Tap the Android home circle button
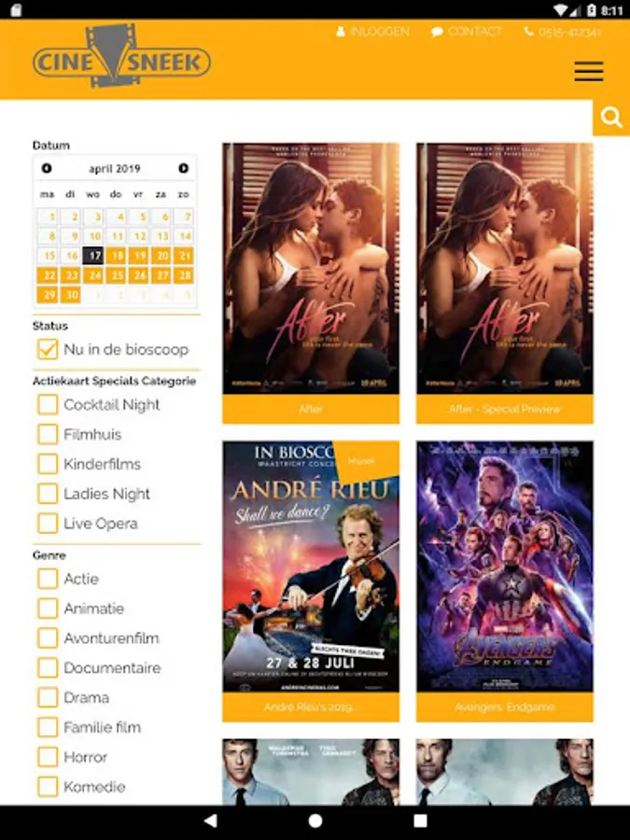Image resolution: width=630 pixels, height=840 pixels. pos(315,820)
